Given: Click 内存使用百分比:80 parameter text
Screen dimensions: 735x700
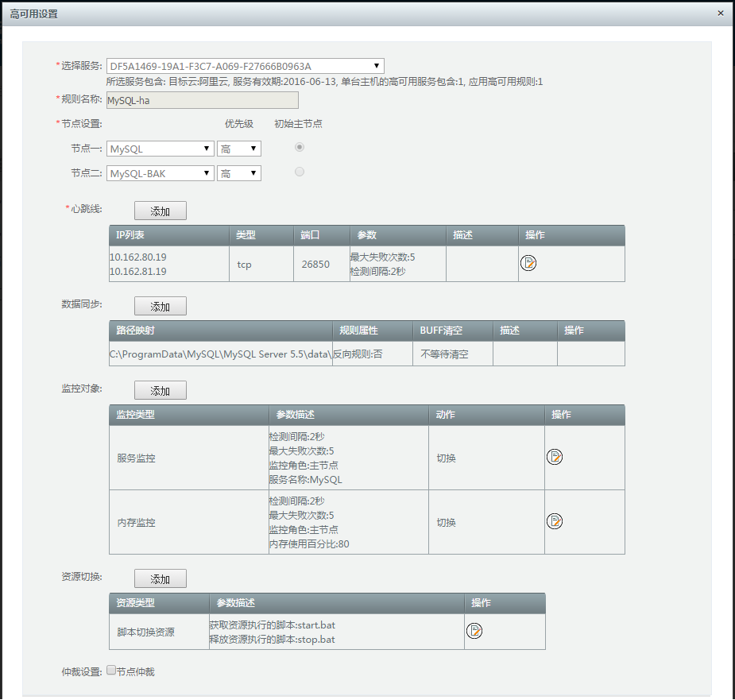Looking at the screenshot, I should click(309, 544).
